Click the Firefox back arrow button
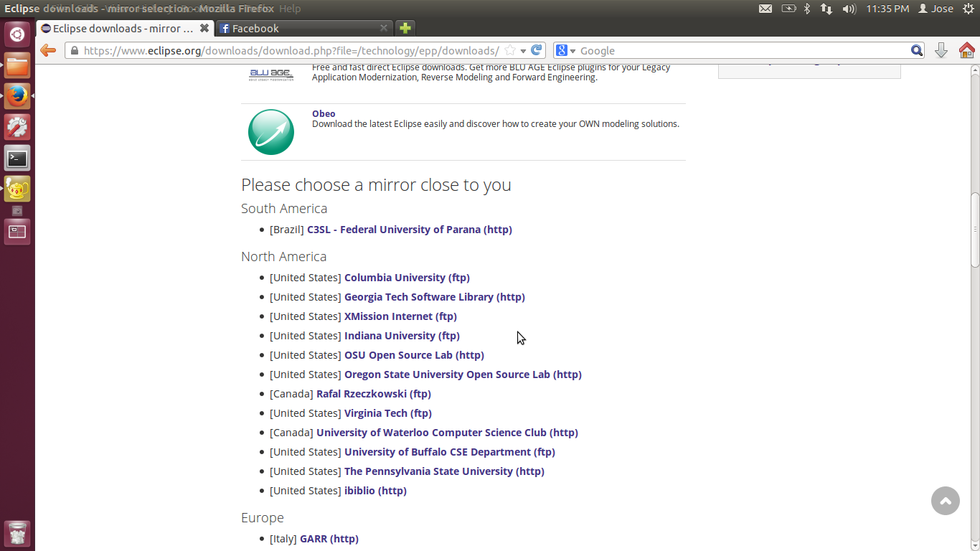The height and width of the screenshot is (551, 980). tap(48, 50)
